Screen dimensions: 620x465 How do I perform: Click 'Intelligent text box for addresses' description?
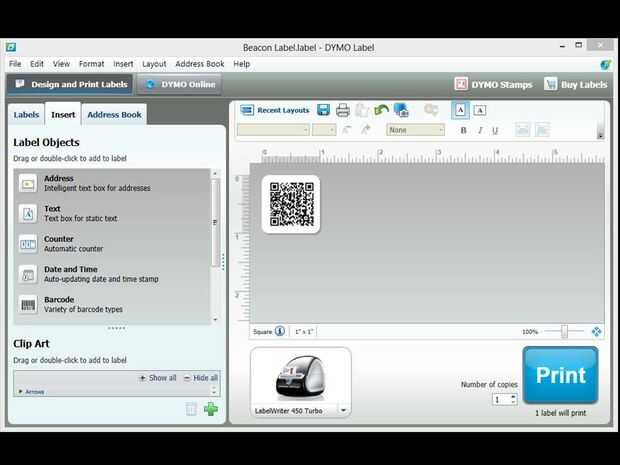(97, 188)
